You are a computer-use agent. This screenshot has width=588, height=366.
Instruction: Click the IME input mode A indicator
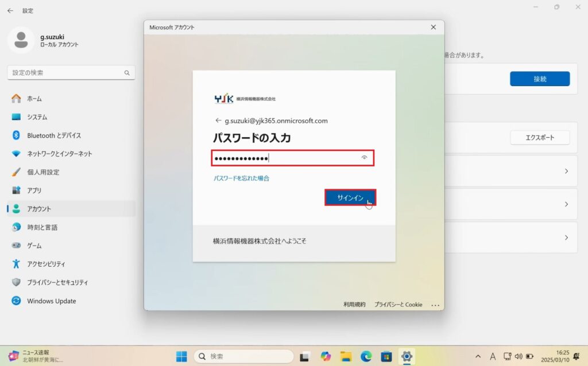pos(493,356)
